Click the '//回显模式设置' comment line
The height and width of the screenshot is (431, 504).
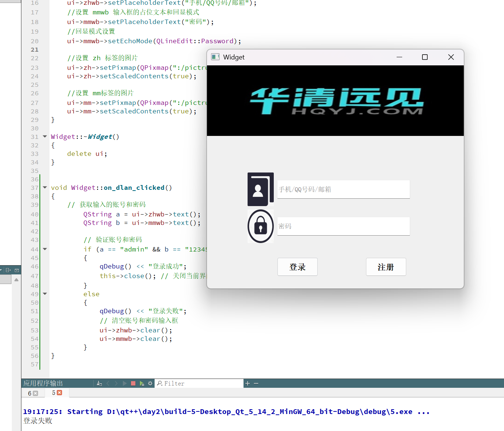pyautogui.click(x=91, y=31)
